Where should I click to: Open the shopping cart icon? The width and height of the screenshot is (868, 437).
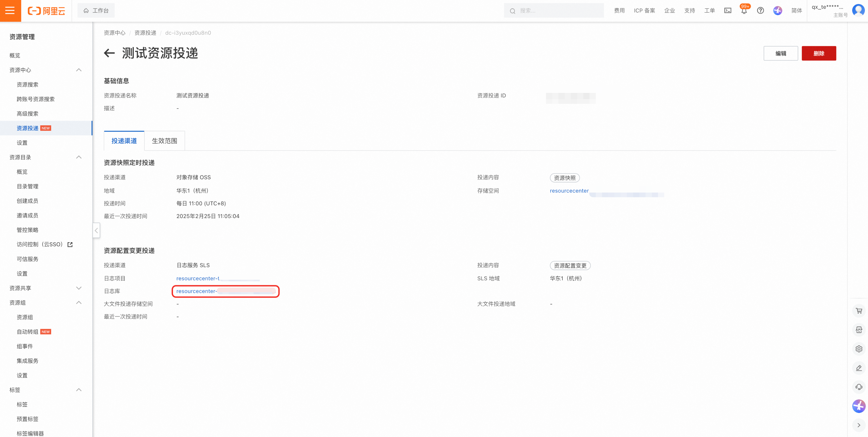859,311
